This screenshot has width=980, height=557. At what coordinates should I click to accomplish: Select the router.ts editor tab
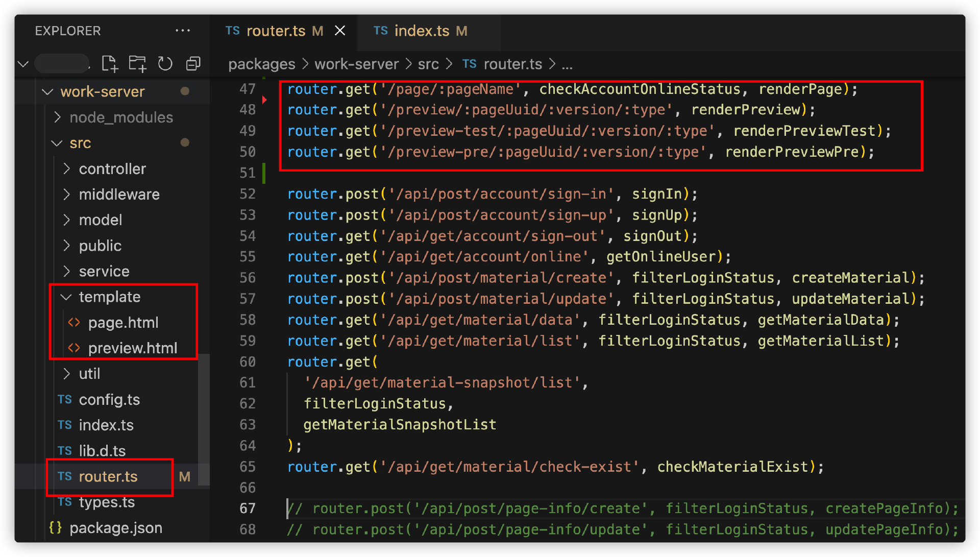276,31
